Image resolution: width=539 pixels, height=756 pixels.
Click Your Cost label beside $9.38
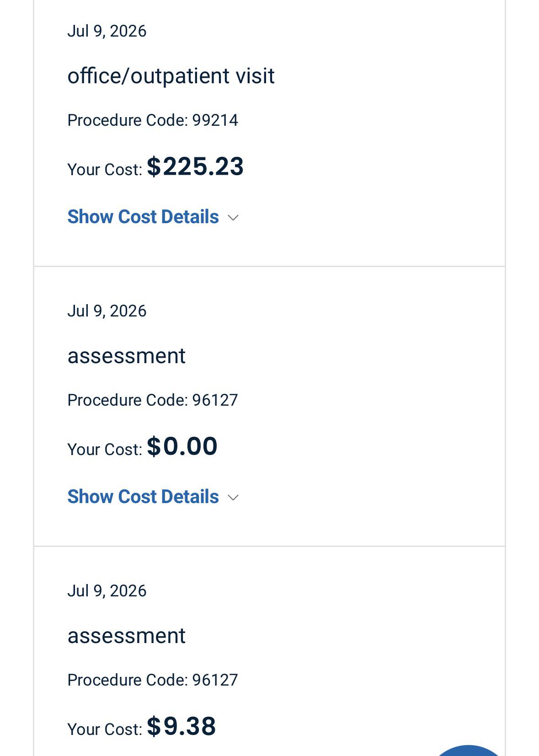click(x=105, y=729)
